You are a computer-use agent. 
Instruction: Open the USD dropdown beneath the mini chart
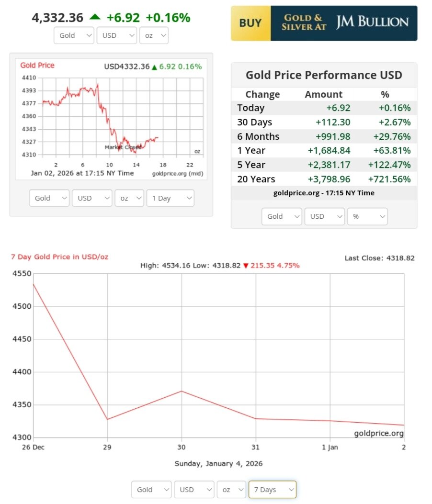click(x=91, y=198)
